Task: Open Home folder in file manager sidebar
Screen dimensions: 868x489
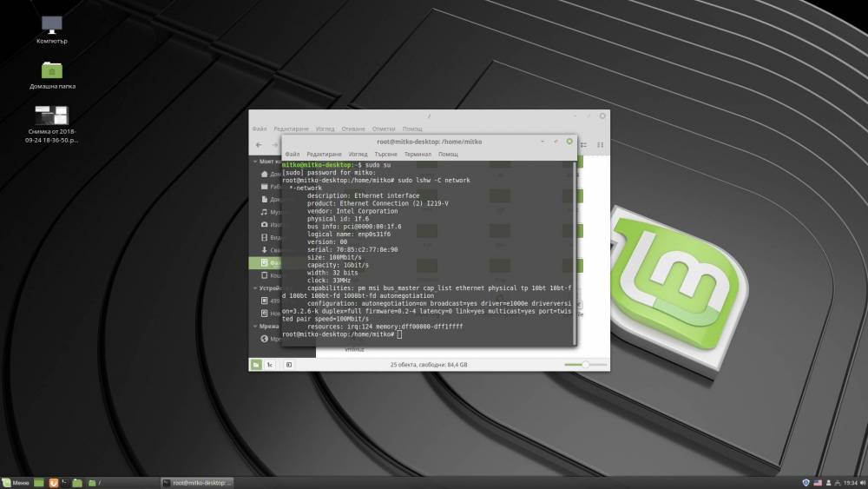Action: (x=265, y=174)
